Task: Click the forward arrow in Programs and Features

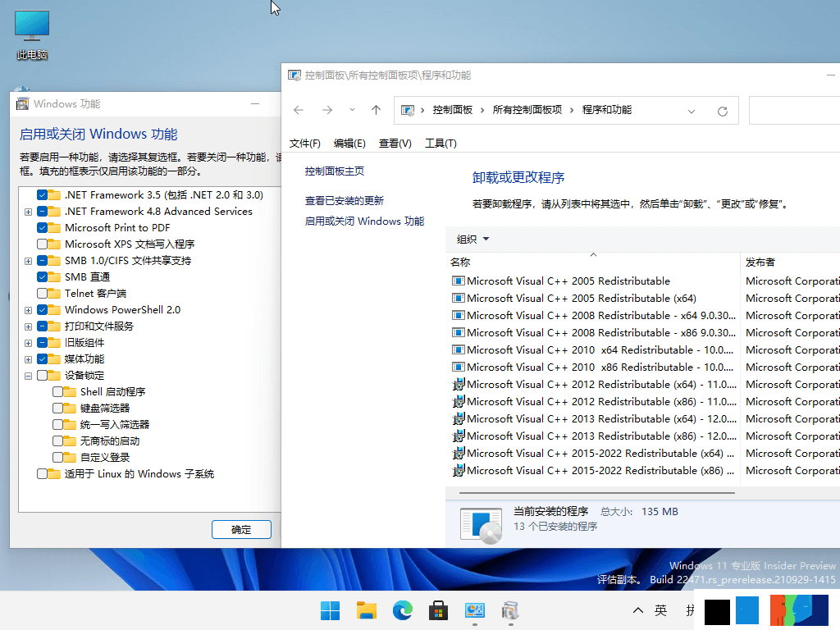Action: tap(326, 111)
